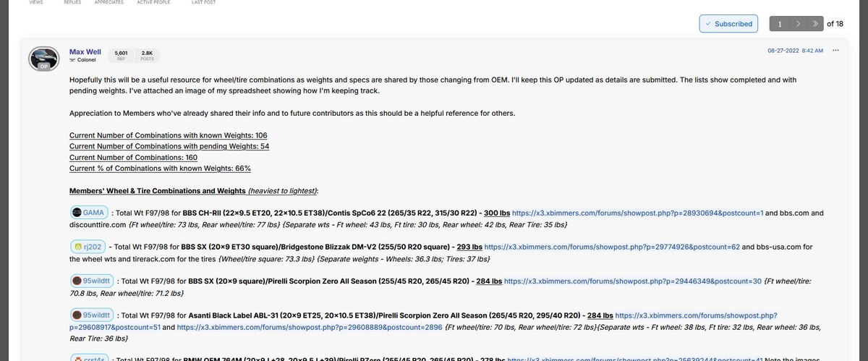Image resolution: width=868 pixels, height=361 pixels.
Task: Click the GAMA user mention tag
Action: (90, 213)
